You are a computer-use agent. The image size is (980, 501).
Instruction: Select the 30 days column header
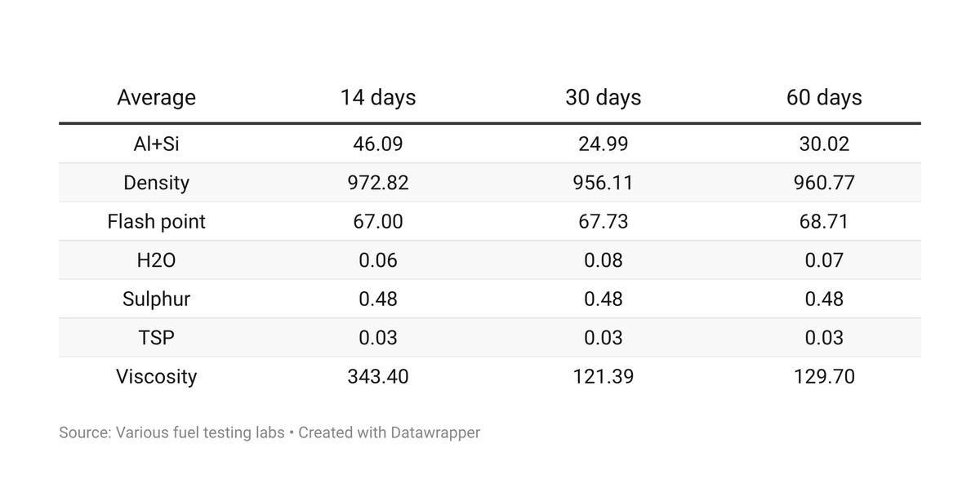[x=603, y=97]
